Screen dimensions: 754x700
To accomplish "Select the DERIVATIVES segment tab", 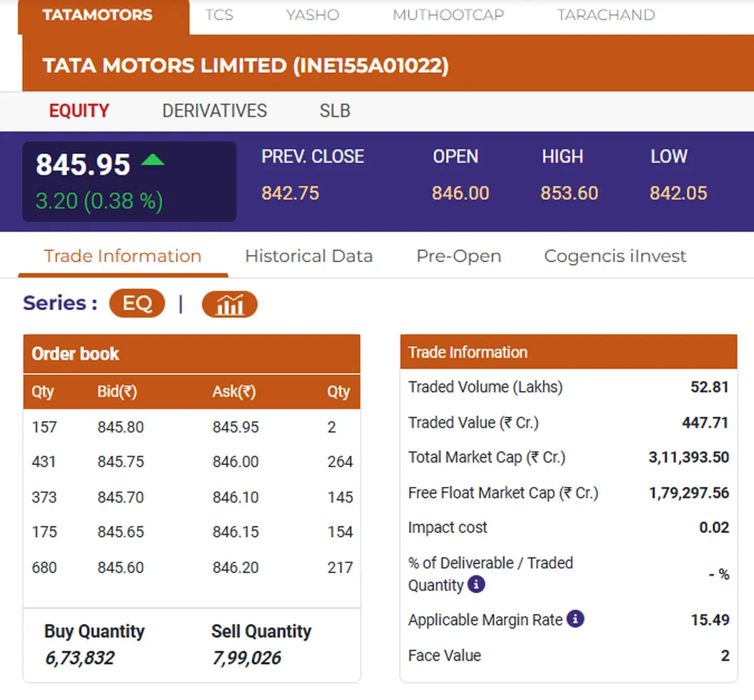I will tap(215, 111).
